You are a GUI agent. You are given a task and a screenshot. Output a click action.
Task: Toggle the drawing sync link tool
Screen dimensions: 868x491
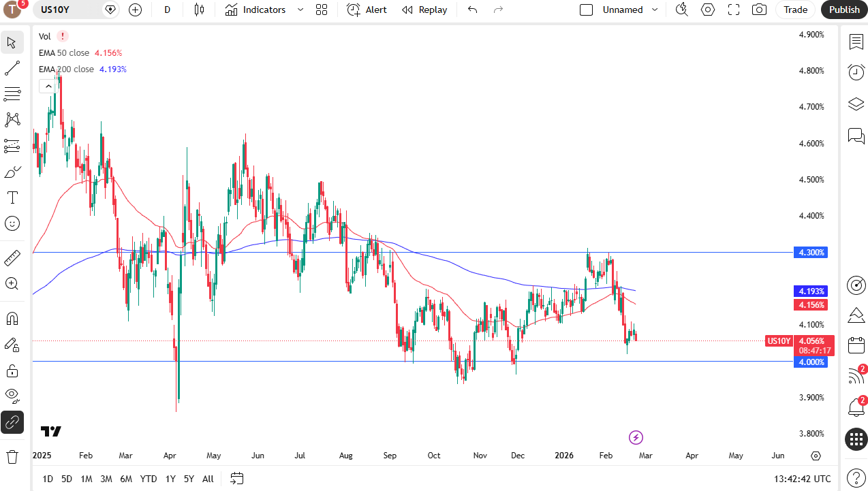(x=12, y=422)
